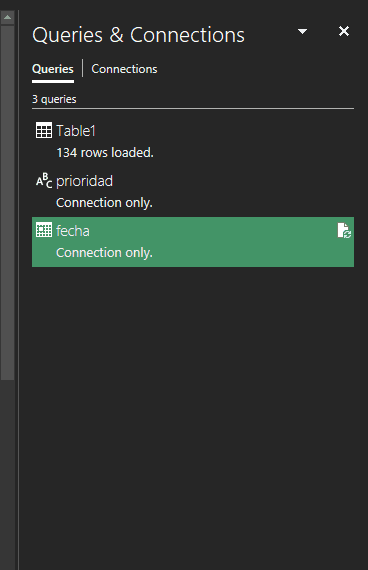This screenshot has height=570, width=368.
Task: Click the refresh icon on fecha row
Action: 344,231
